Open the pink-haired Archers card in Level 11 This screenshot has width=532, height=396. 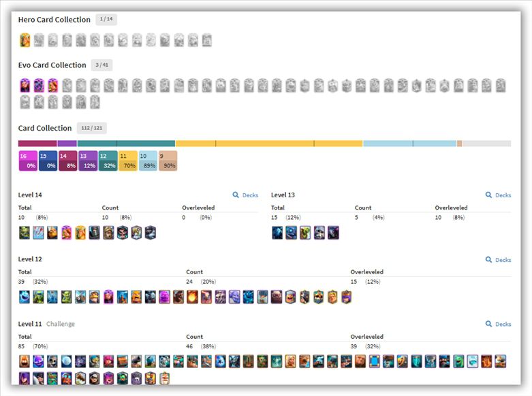[x=108, y=361]
